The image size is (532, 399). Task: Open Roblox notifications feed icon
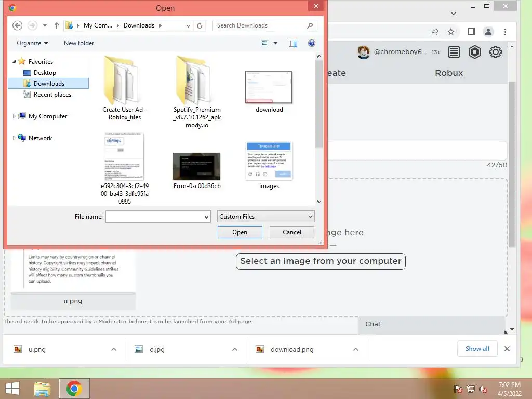click(454, 52)
